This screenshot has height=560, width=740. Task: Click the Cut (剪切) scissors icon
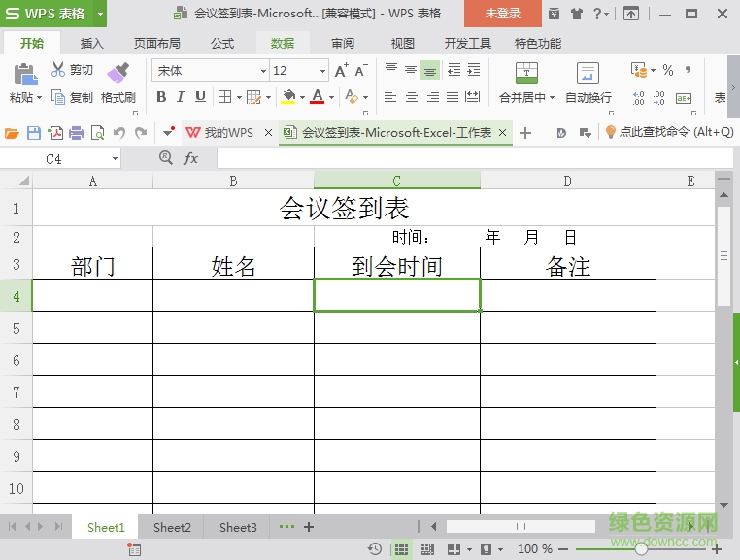[x=58, y=70]
